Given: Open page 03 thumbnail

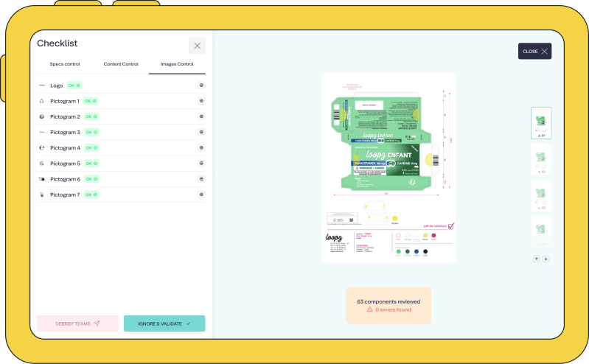Looking at the screenshot, I should 541,195.
